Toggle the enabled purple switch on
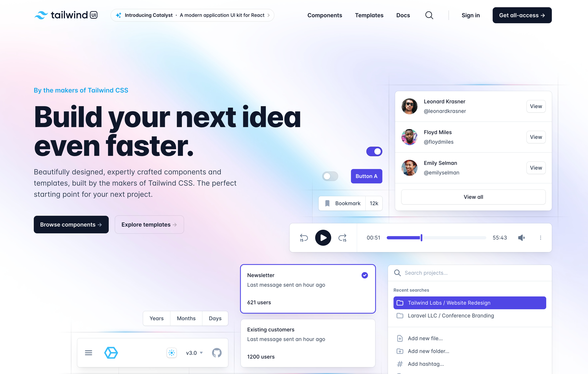The image size is (588, 374). pyautogui.click(x=374, y=151)
